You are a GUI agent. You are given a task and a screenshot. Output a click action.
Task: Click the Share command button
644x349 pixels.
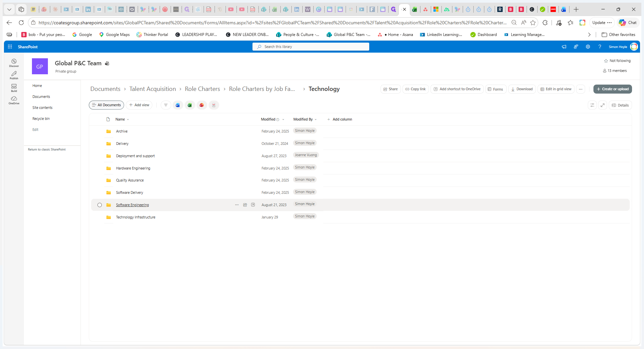click(391, 89)
